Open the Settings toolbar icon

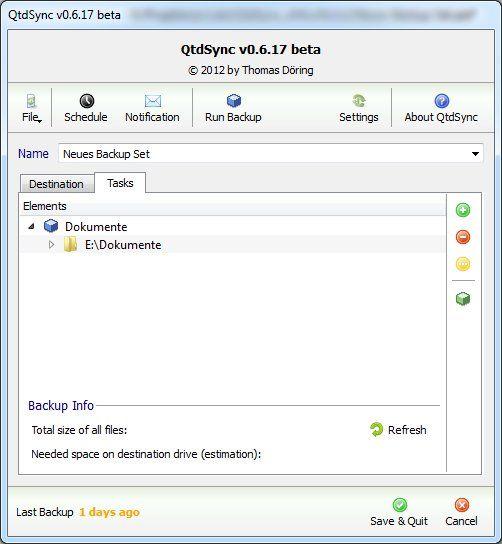359,101
